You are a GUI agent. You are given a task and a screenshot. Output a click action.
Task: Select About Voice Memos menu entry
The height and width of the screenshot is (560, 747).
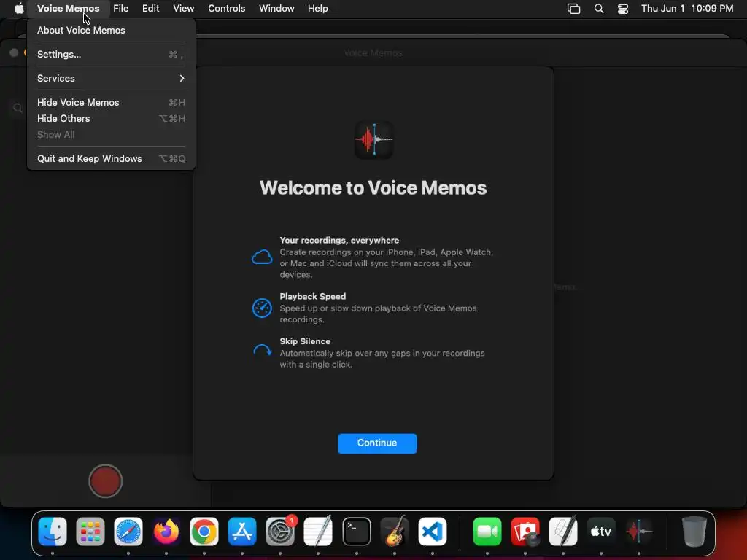(x=111, y=30)
